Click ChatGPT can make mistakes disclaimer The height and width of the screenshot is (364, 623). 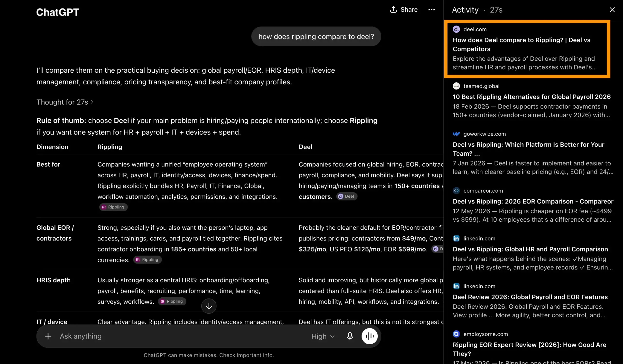[x=209, y=355]
